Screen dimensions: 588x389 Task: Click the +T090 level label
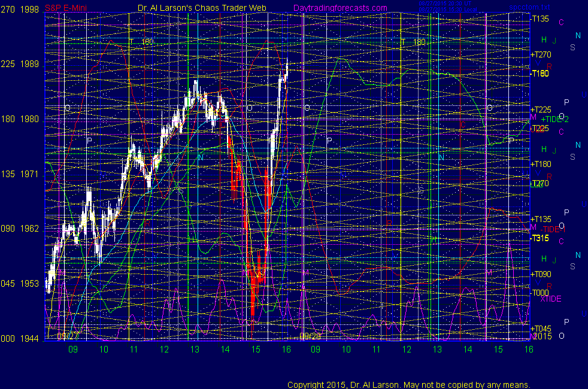click(539, 273)
